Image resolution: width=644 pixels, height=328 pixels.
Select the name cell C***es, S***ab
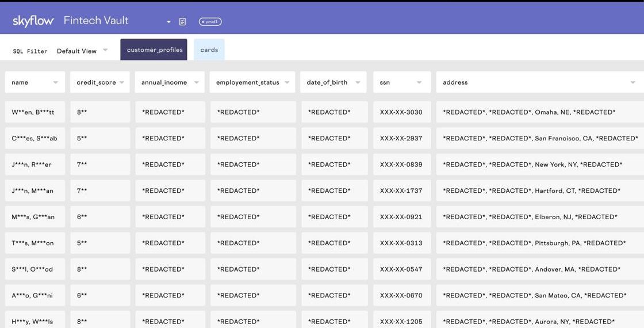35,138
